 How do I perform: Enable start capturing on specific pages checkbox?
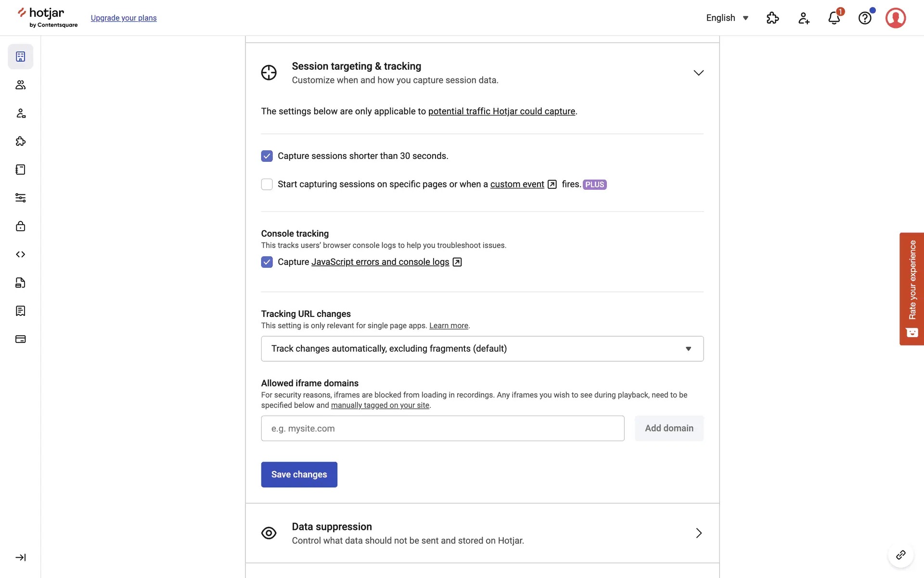pyautogui.click(x=267, y=184)
